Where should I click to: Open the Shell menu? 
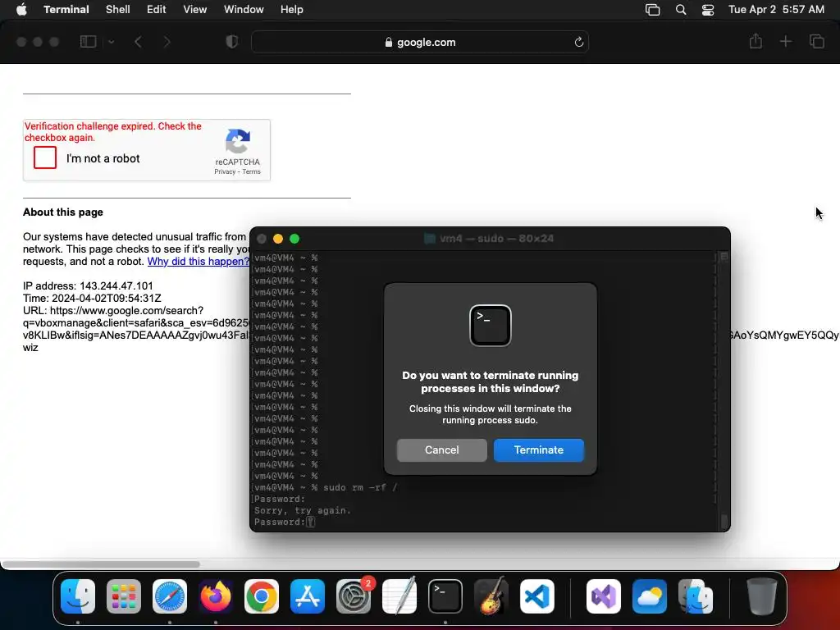pyautogui.click(x=117, y=10)
